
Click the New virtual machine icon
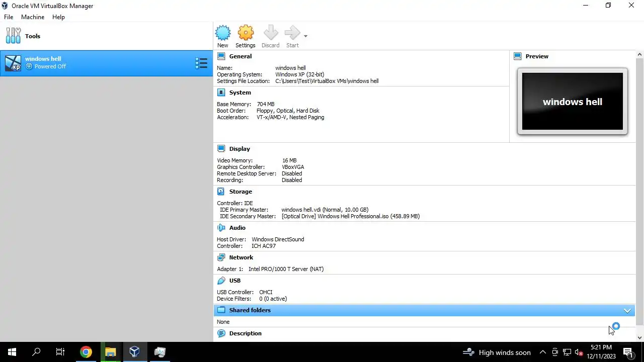(x=223, y=33)
